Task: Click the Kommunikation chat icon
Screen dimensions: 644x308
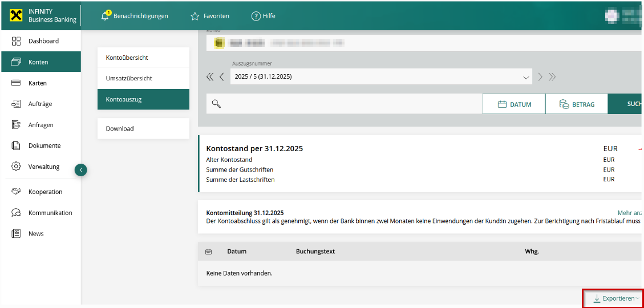Action: pyautogui.click(x=16, y=213)
